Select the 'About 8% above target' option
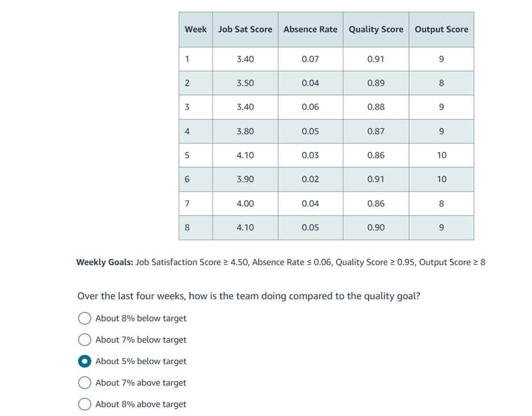The image size is (532, 416). (x=84, y=404)
